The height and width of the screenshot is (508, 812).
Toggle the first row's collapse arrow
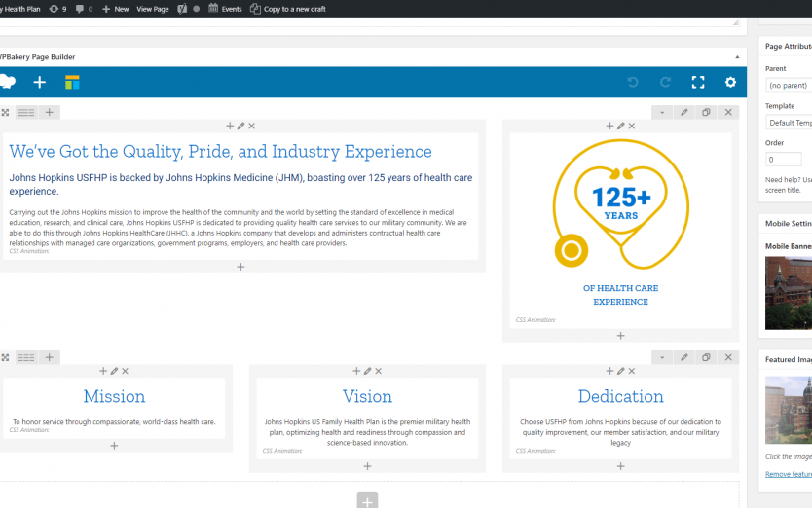click(662, 113)
